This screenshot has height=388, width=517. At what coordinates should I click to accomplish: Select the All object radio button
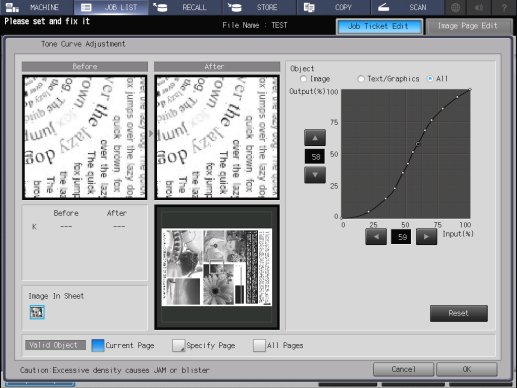pyautogui.click(x=430, y=79)
